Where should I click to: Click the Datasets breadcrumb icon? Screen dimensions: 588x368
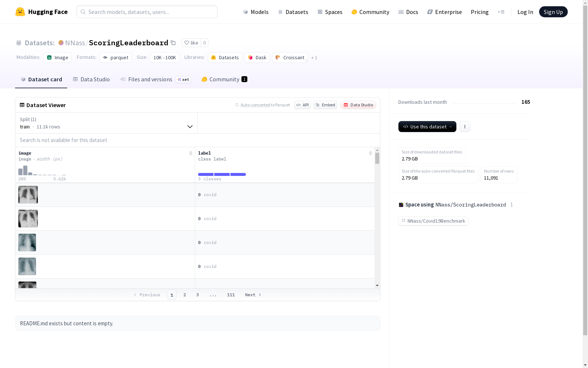tap(19, 43)
